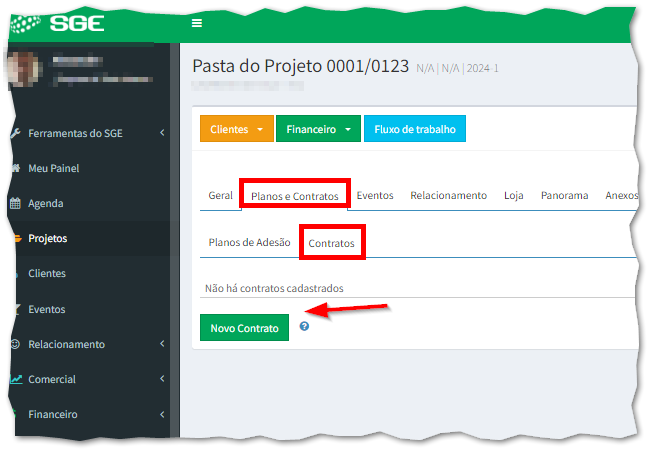The height and width of the screenshot is (451, 649).
Task: Open Eventos in sidebar
Action: (47, 309)
